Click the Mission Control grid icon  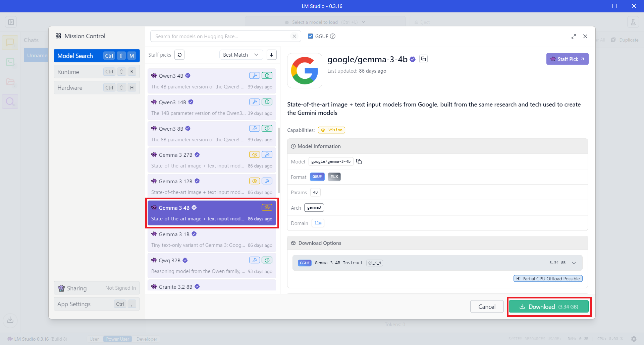coord(58,36)
